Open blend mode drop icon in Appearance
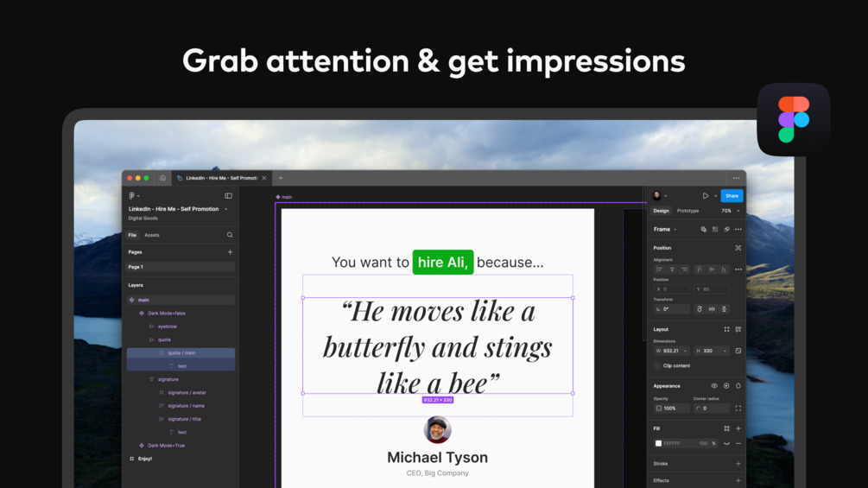868x488 pixels. click(738, 386)
